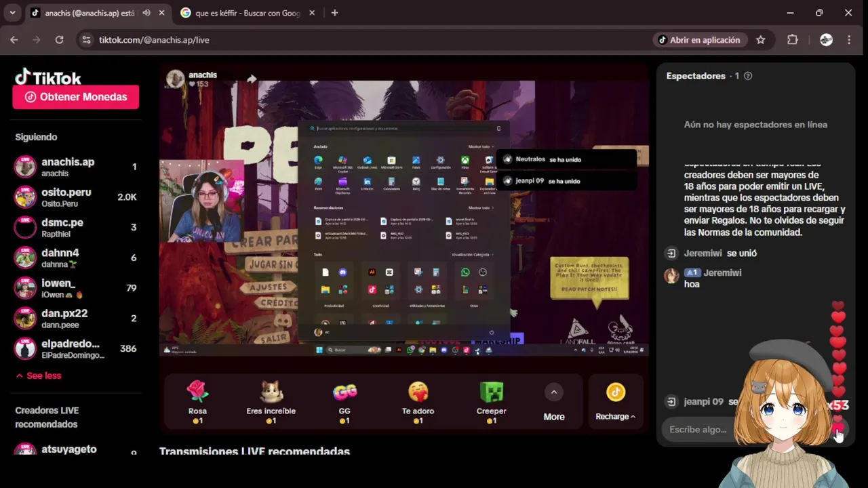The width and height of the screenshot is (868, 488).
Task: Click the anachis name above the stream
Action: pos(203,75)
